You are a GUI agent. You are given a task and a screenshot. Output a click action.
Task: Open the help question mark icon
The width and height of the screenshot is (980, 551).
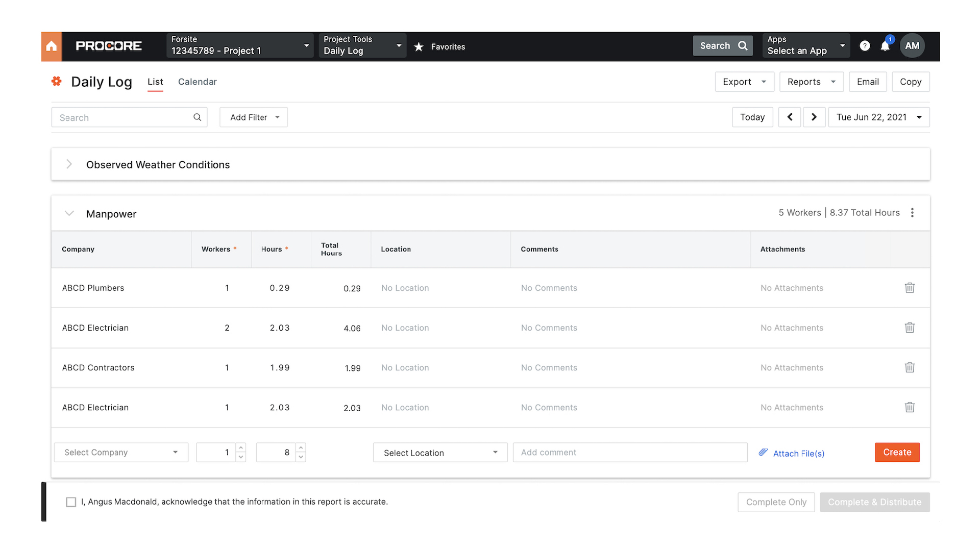tap(865, 46)
